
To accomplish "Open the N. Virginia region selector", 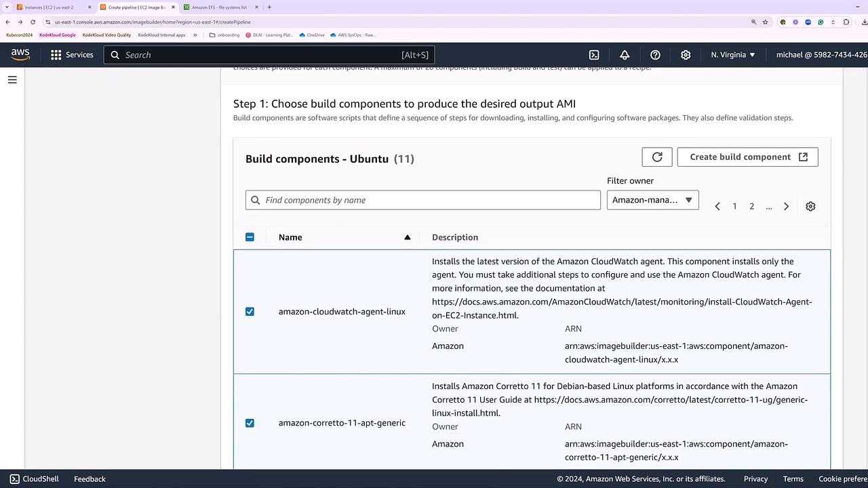I will 733,55.
